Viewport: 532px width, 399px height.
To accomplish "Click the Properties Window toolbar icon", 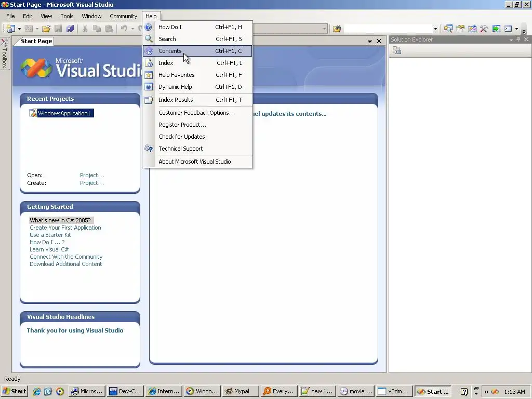I will coord(460,29).
